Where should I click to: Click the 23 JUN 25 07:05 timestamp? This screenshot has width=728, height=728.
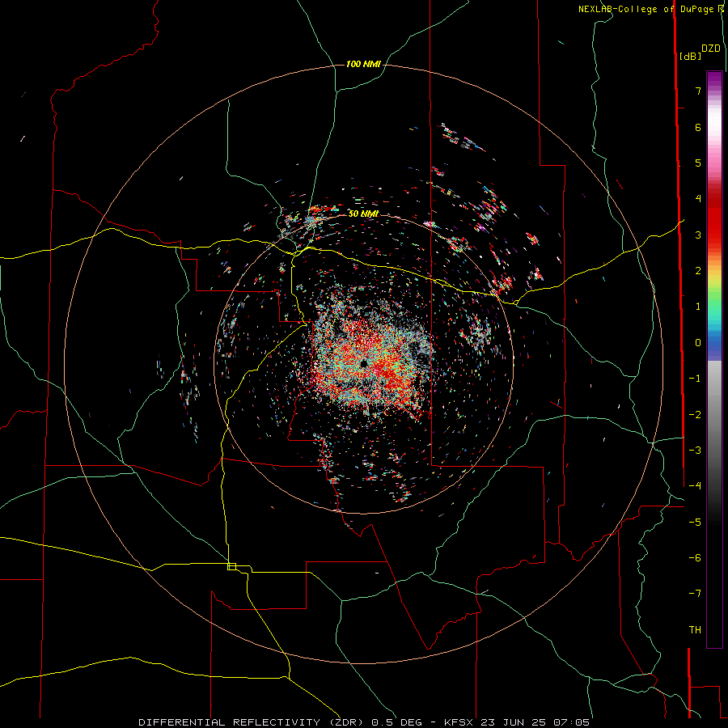(535, 722)
